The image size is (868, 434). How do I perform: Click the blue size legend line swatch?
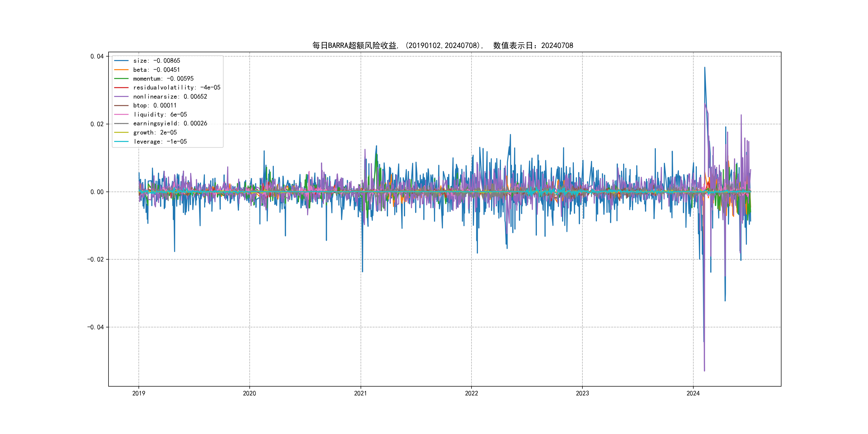tap(121, 61)
